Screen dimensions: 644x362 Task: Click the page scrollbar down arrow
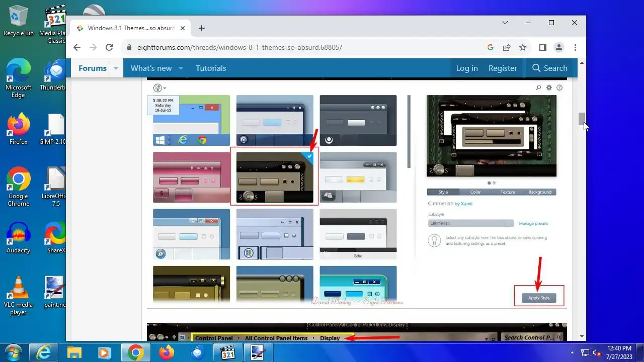(x=582, y=336)
